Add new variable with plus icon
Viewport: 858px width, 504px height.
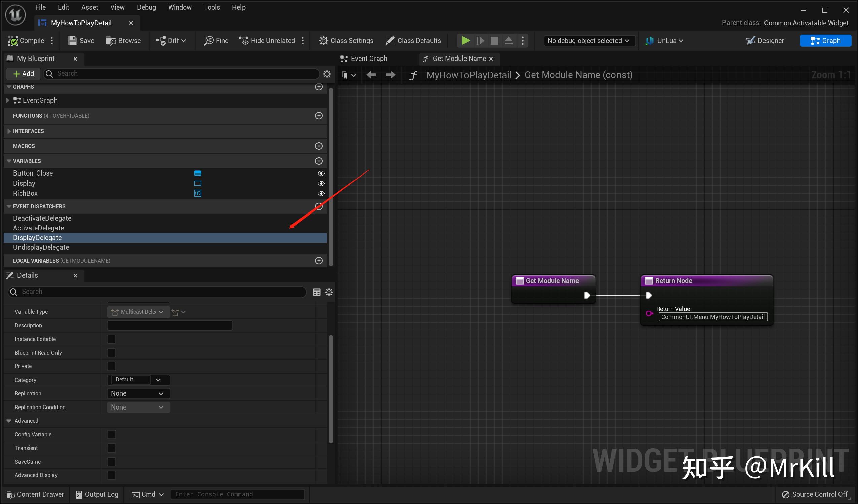[319, 161]
